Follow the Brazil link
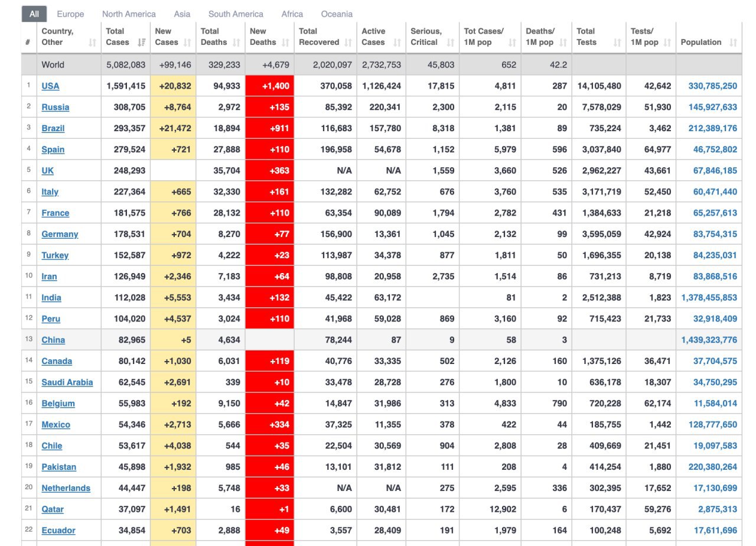 (53, 128)
